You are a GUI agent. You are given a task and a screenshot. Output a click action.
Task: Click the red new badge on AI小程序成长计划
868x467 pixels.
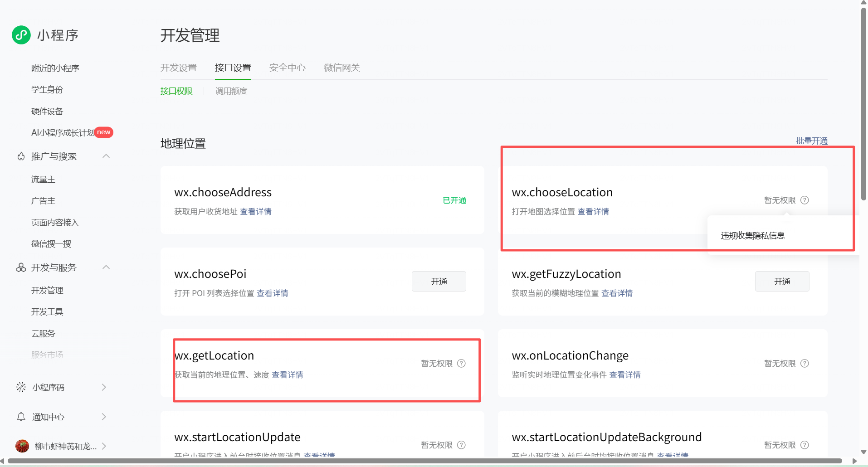coord(104,132)
